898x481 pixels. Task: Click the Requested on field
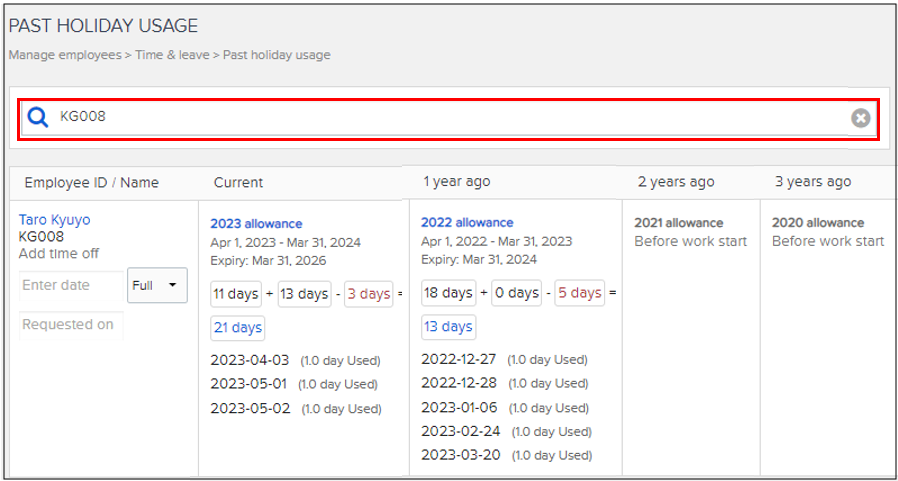[x=71, y=325]
